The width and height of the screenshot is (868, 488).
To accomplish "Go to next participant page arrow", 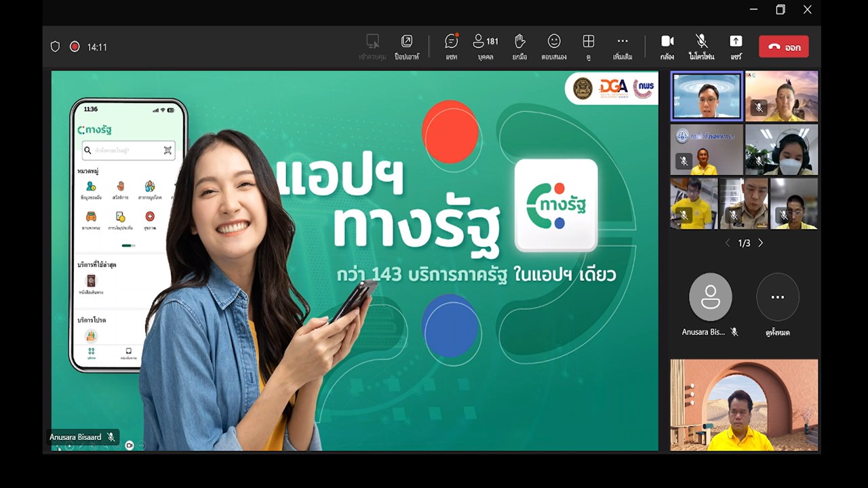I will pos(760,243).
